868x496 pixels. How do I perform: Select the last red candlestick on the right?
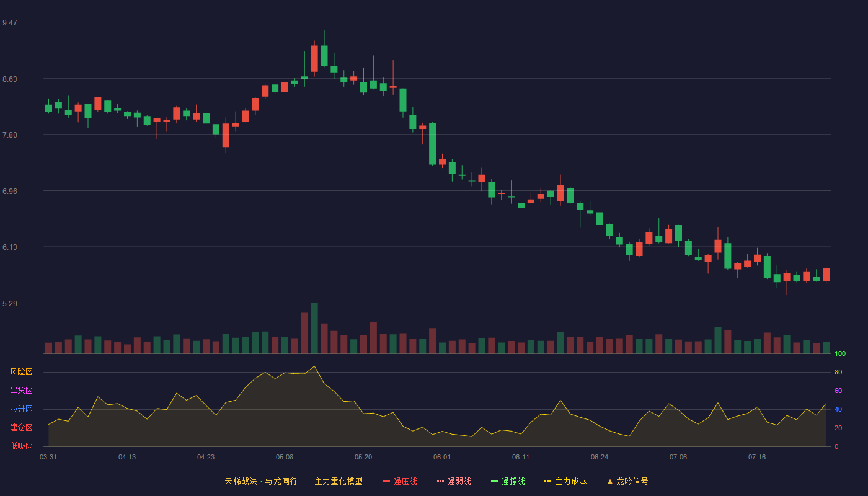pyautogui.click(x=826, y=275)
